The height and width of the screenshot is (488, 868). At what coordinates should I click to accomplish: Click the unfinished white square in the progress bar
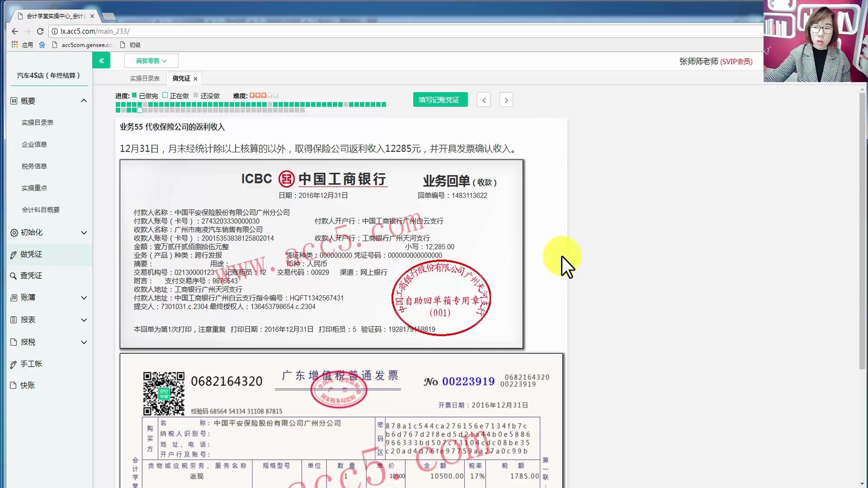[x=139, y=110]
